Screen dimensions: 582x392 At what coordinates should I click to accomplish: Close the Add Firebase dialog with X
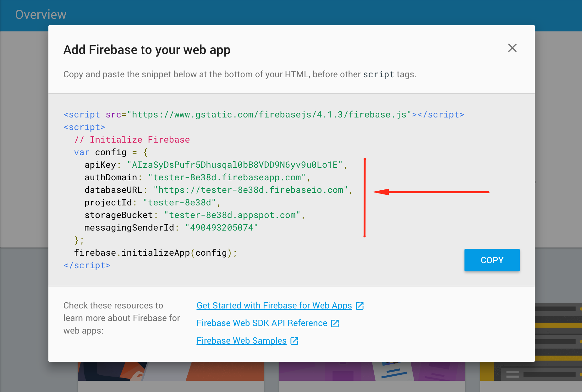(512, 48)
